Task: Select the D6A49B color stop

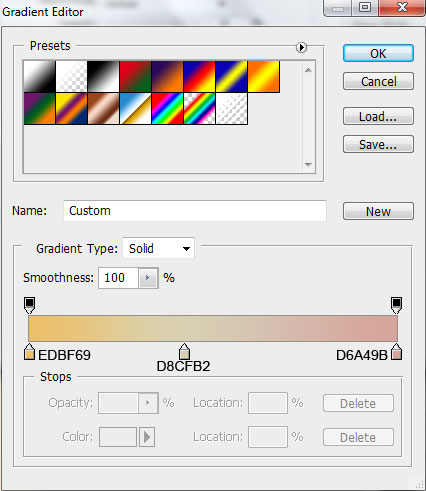Action: [x=396, y=352]
